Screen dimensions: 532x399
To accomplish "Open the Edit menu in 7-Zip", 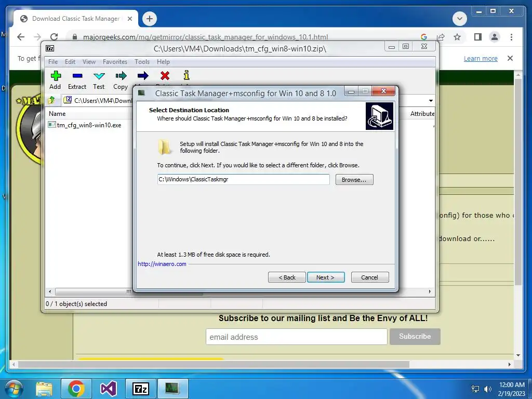I will (70, 62).
